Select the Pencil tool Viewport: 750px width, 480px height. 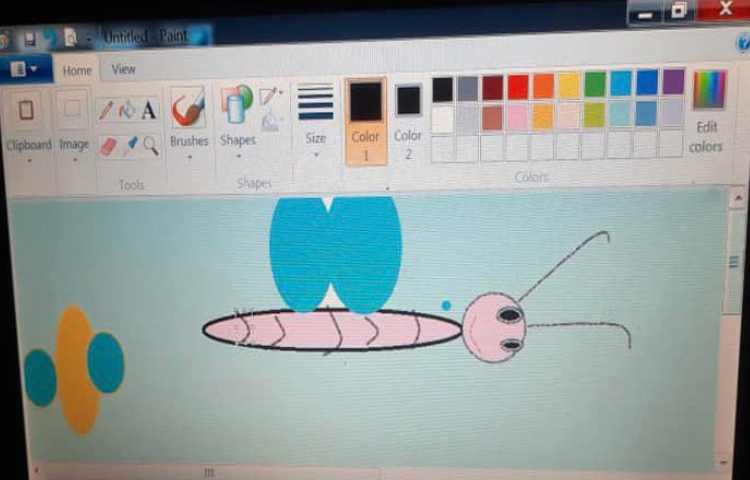pyautogui.click(x=105, y=110)
